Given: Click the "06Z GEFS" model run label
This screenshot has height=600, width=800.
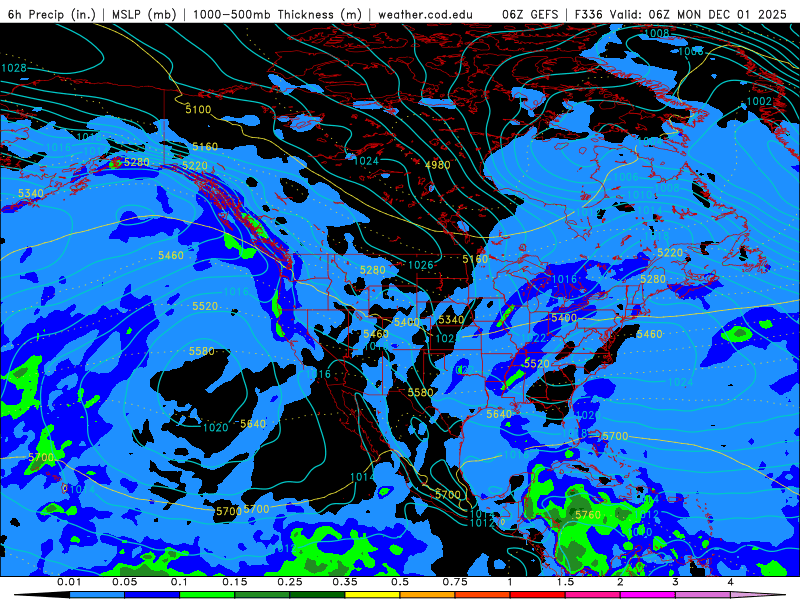Looking at the screenshot, I should click(x=530, y=14).
